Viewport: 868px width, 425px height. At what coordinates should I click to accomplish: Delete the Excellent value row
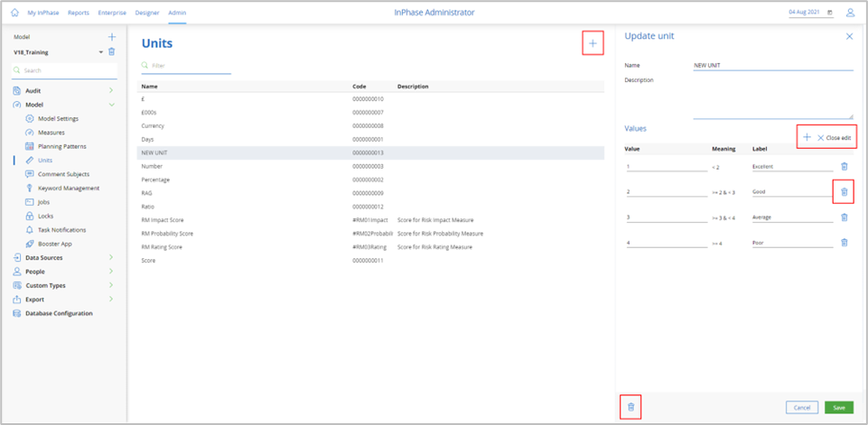click(x=845, y=166)
